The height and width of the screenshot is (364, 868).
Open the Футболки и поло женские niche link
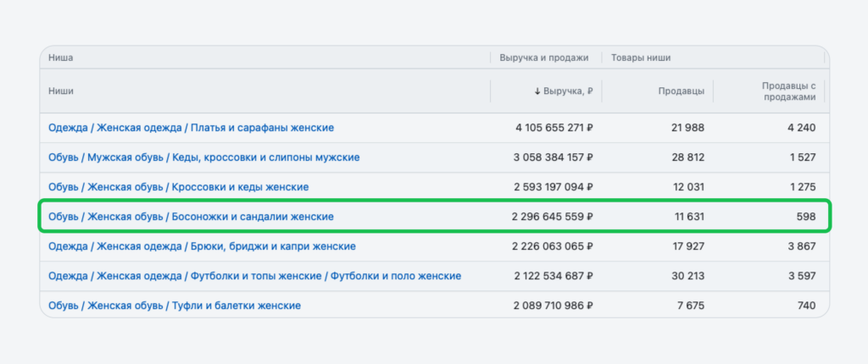[254, 276]
